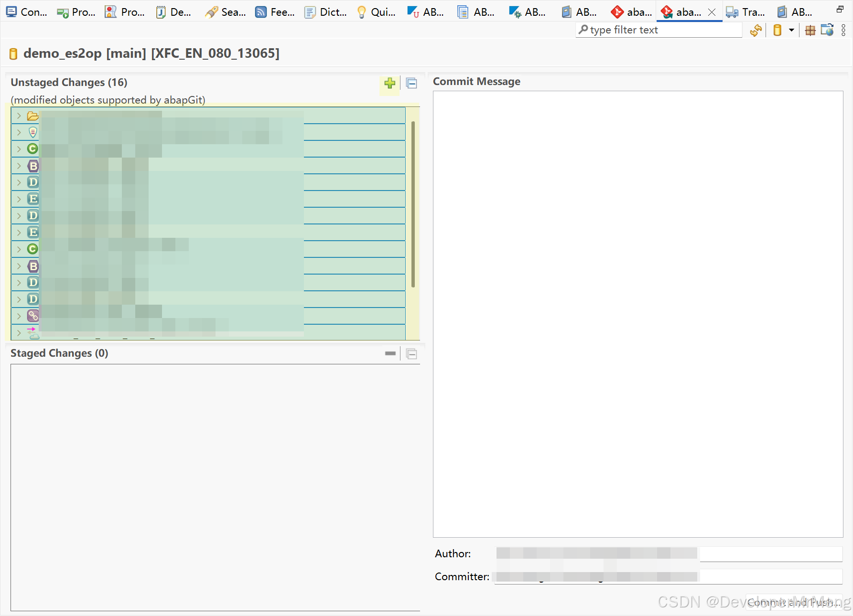853x616 pixels.
Task: Click the brown grid toolbar icon
Action: pos(810,30)
